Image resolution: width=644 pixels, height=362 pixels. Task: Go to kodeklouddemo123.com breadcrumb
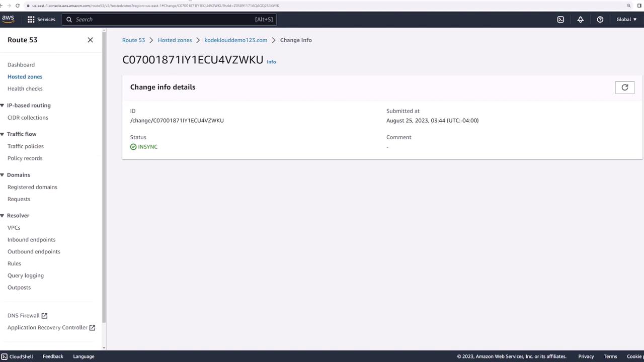pyautogui.click(x=236, y=40)
